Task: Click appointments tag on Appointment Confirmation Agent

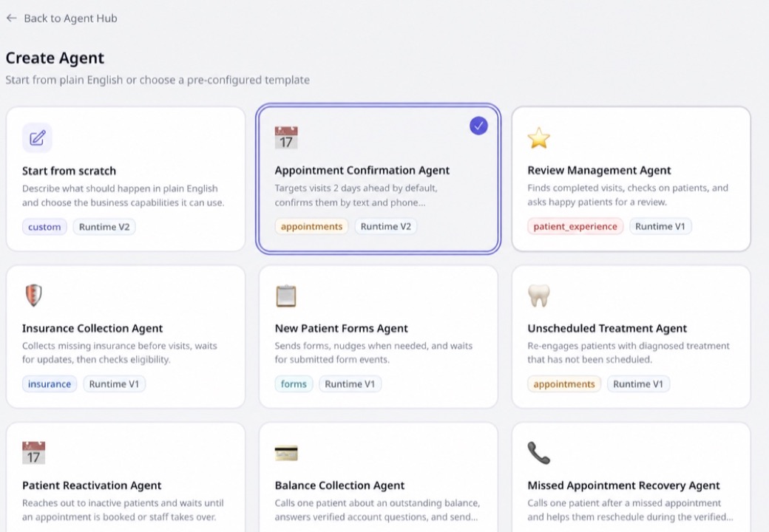Action: tap(311, 226)
